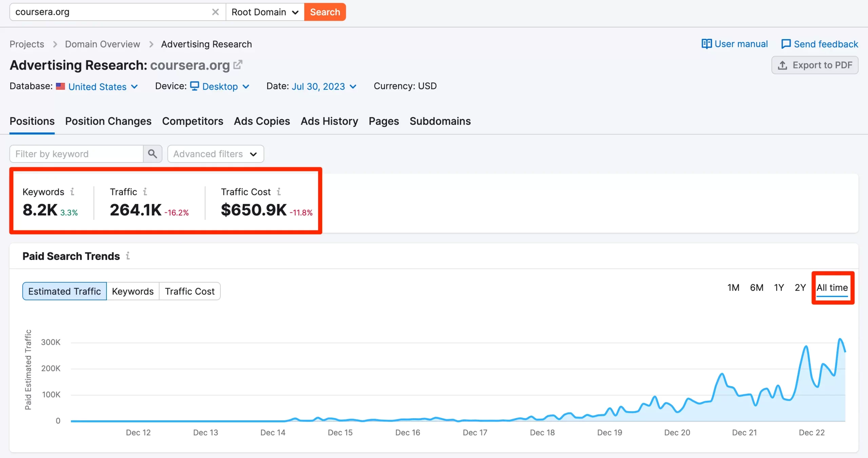Screen dimensions: 868x458
Task: Open the User manual book icon link
Action: click(x=707, y=44)
